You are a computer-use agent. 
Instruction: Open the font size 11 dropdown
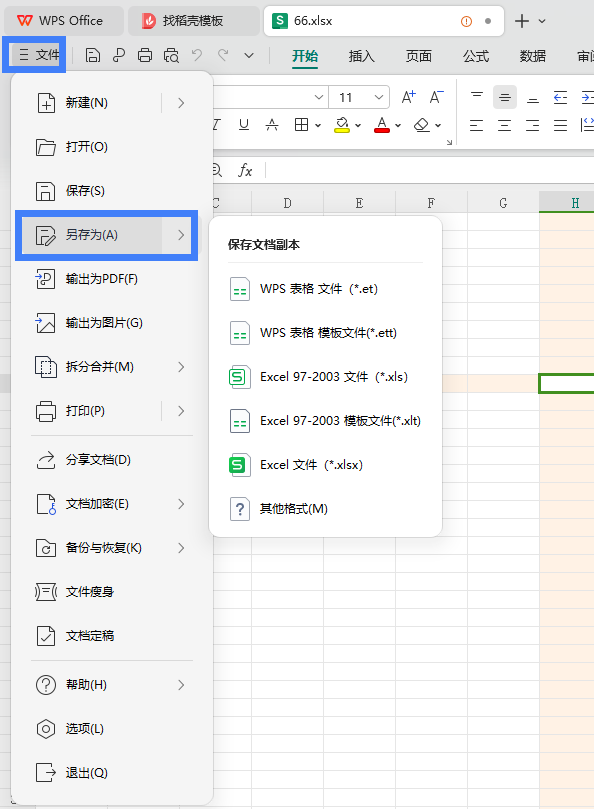[x=379, y=97]
